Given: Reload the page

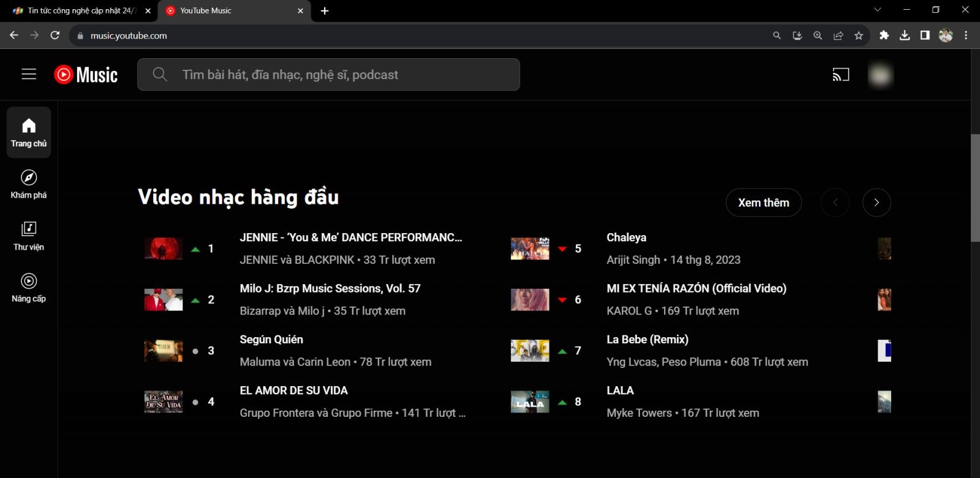Looking at the screenshot, I should pyautogui.click(x=55, y=35).
